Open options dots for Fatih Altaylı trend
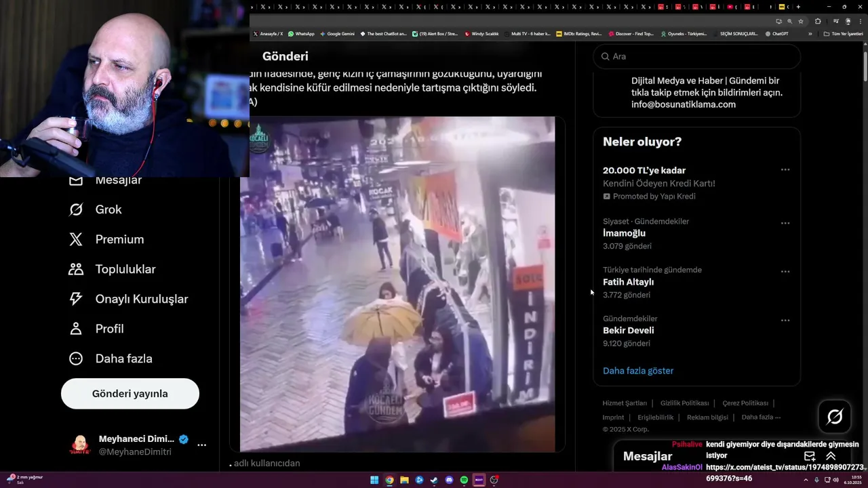This screenshot has height=488, width=868. coord(785,272)
